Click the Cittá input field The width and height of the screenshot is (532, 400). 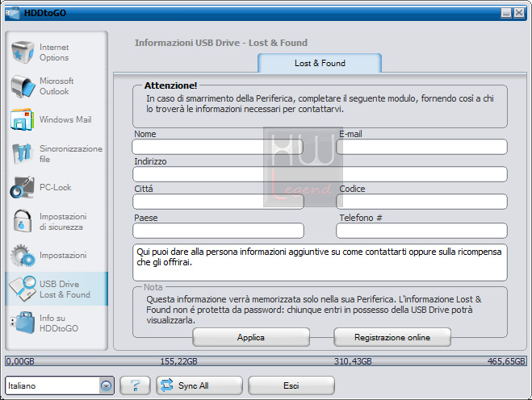click(218, 202)
